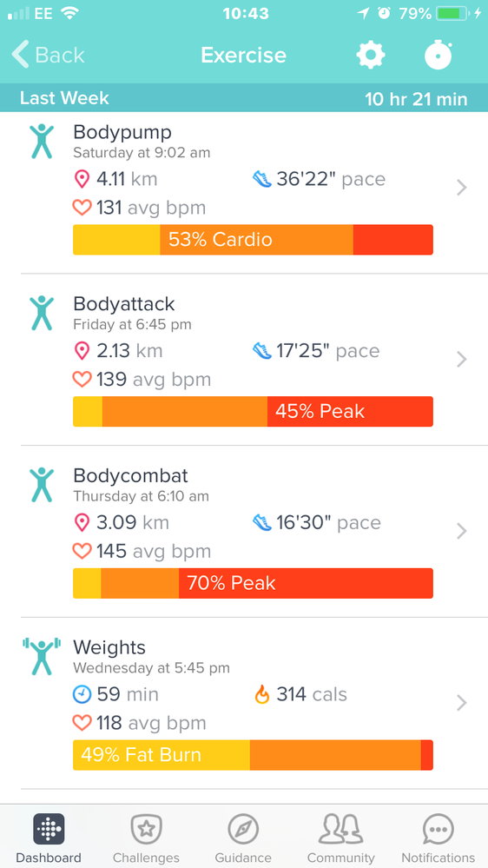The width and height of the screenshot is (488, 868).
Task: Tap the Bodypump activity figure icon
Action: click(42, 142)
